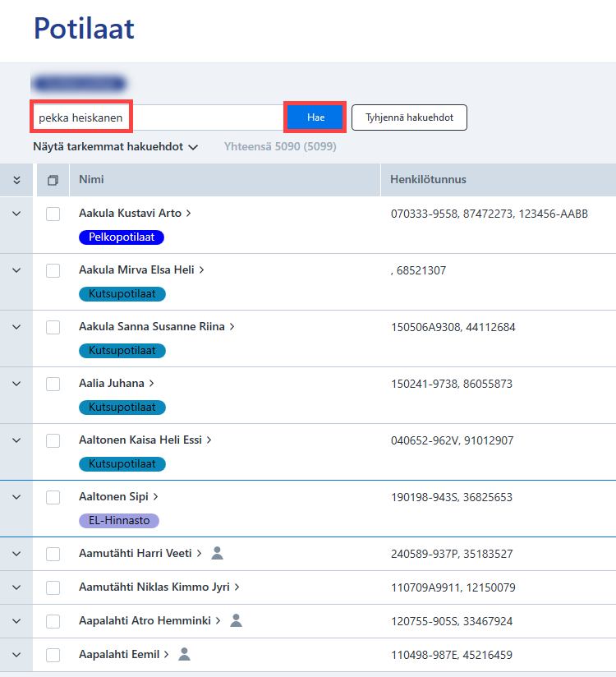Click person icon beside Aapalahti Atro Hemminki

236,620
